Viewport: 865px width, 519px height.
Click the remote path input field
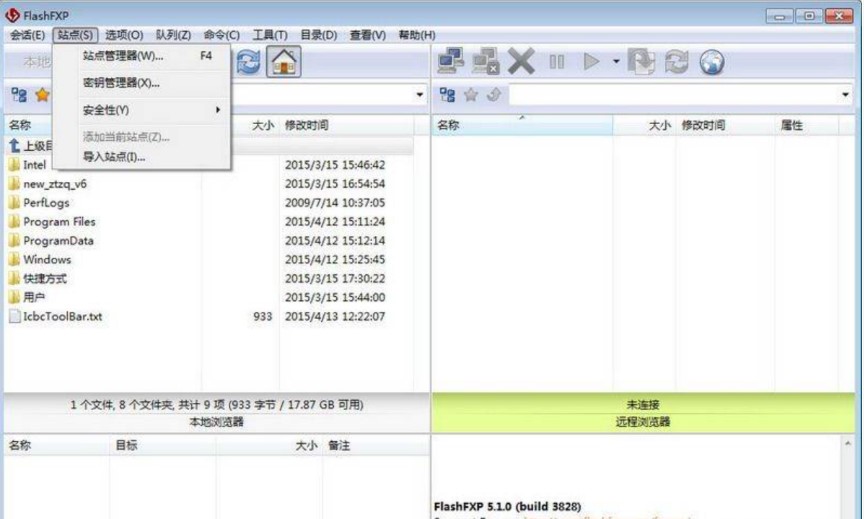click(x=674, y=95)
